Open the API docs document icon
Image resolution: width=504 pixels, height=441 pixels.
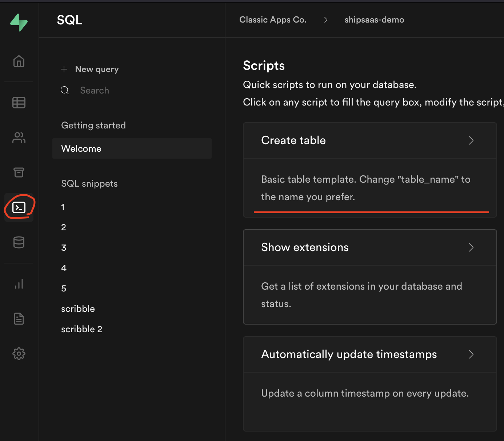click(x=19, y=319)
